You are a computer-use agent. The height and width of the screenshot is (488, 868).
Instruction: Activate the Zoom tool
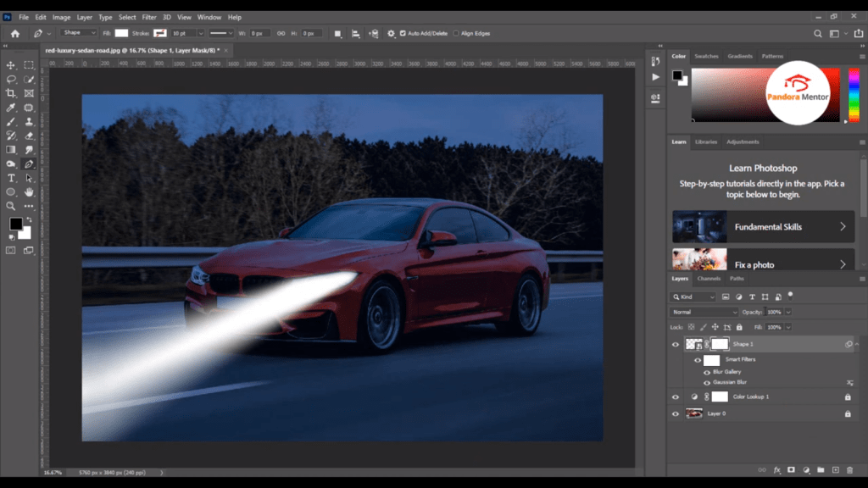[10, 206]
